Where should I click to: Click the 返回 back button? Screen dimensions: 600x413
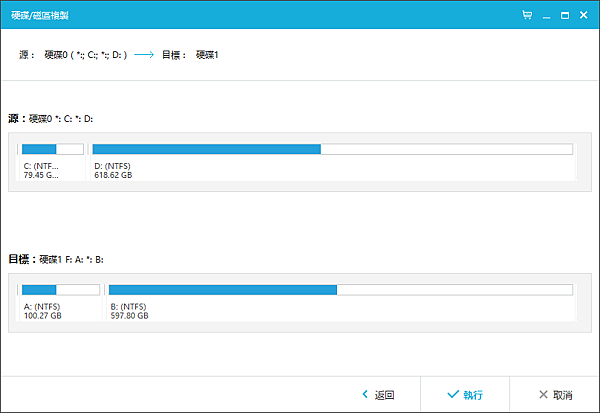[377, 395]
